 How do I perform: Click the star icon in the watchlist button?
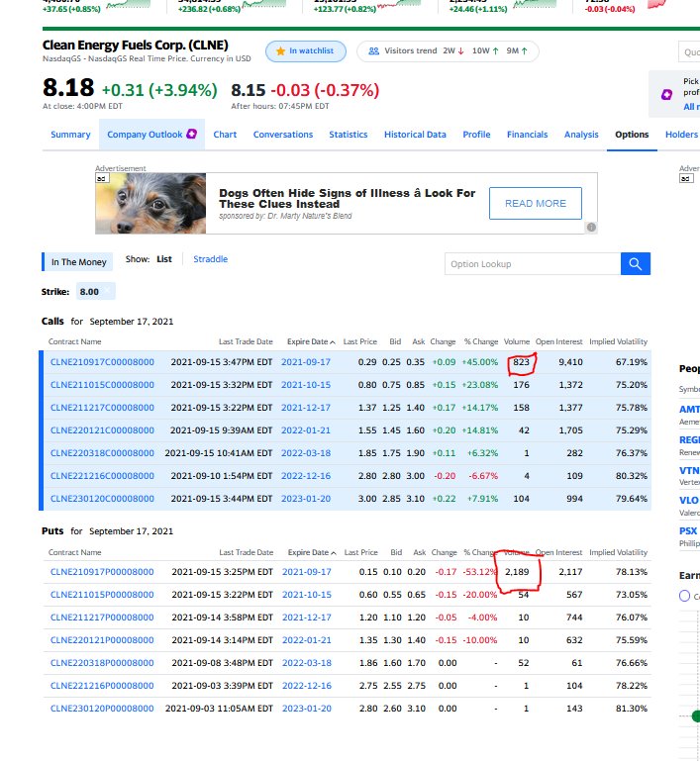(x=280, y=50)
